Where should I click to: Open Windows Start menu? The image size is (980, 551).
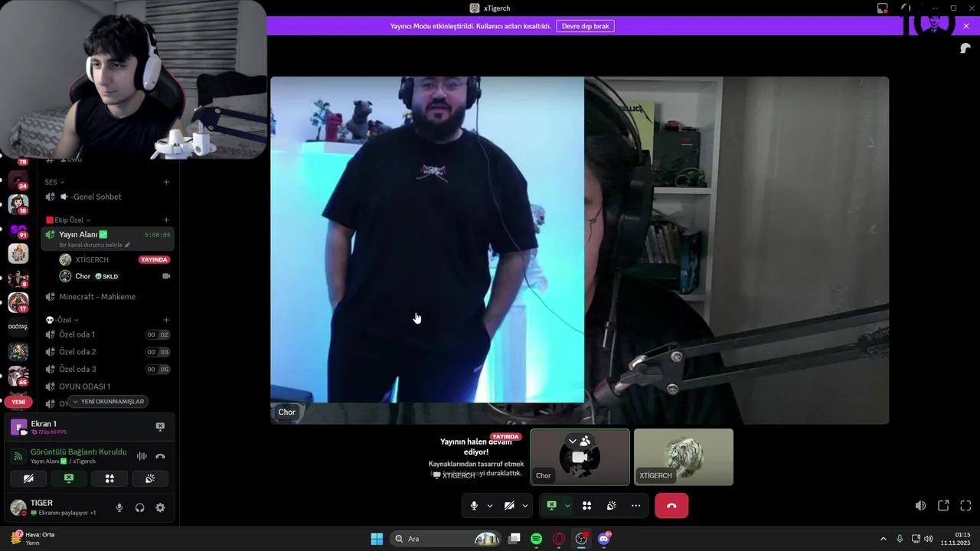point(377,539)
